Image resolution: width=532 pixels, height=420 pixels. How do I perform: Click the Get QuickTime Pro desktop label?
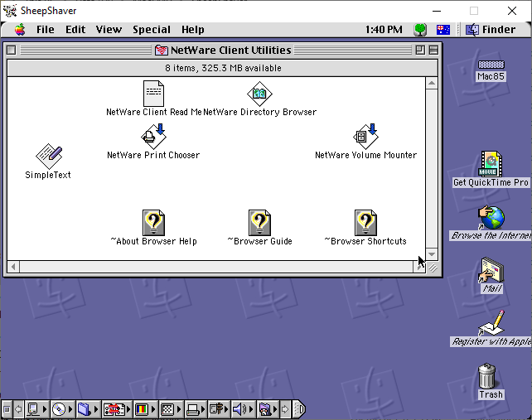click(491, 182)
